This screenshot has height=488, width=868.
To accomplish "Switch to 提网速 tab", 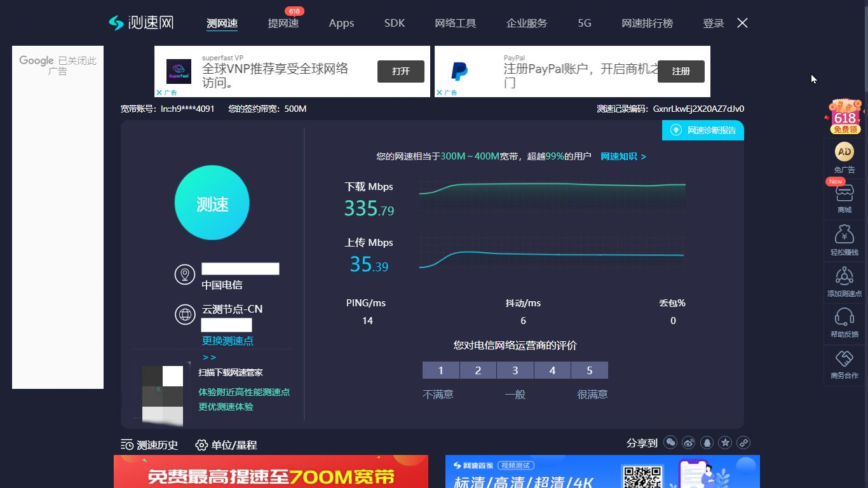I will click(283, 24).
